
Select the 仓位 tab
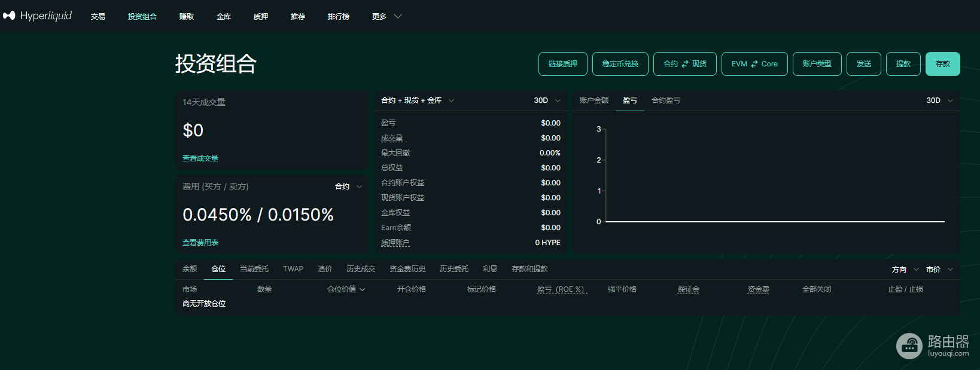point(218,269)
